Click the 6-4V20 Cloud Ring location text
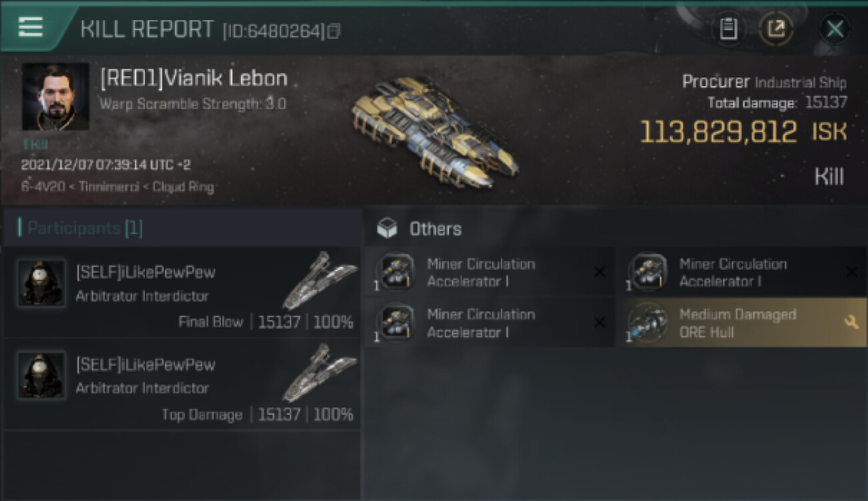 (118, 187)
